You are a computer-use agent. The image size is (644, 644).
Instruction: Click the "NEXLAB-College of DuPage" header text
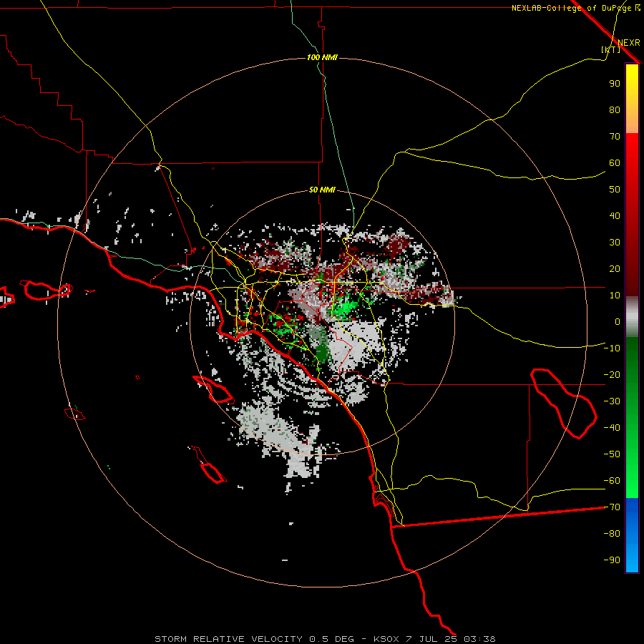click(x=572, y=8)
